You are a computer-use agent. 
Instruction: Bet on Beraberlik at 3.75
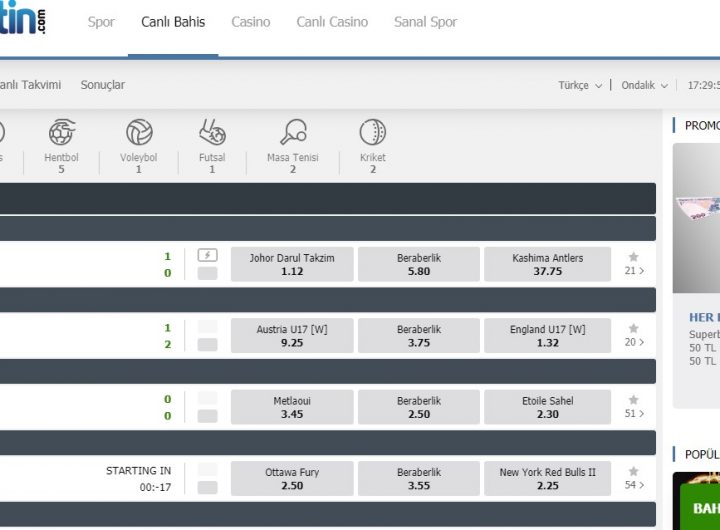click(419, 336)
